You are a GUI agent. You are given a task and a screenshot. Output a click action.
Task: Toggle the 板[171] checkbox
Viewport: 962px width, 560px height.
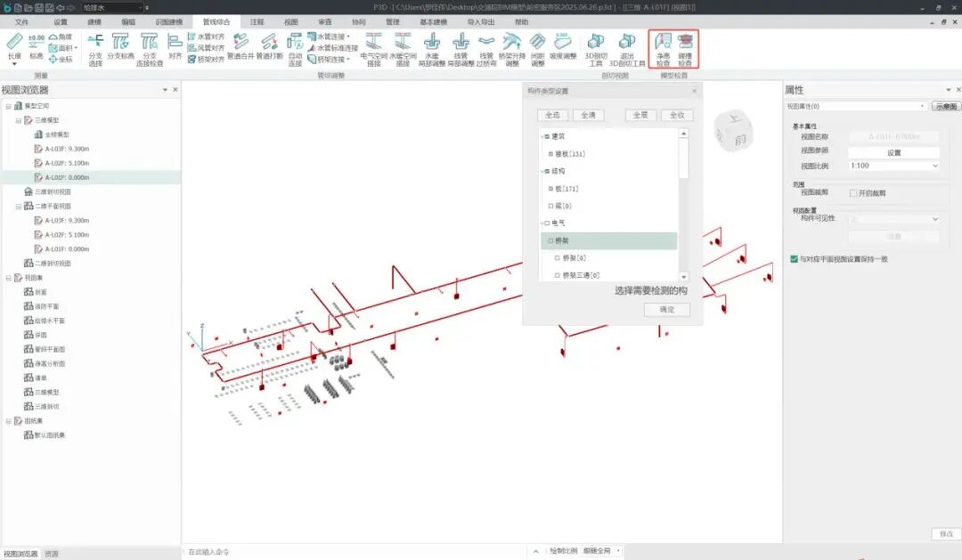551,189
